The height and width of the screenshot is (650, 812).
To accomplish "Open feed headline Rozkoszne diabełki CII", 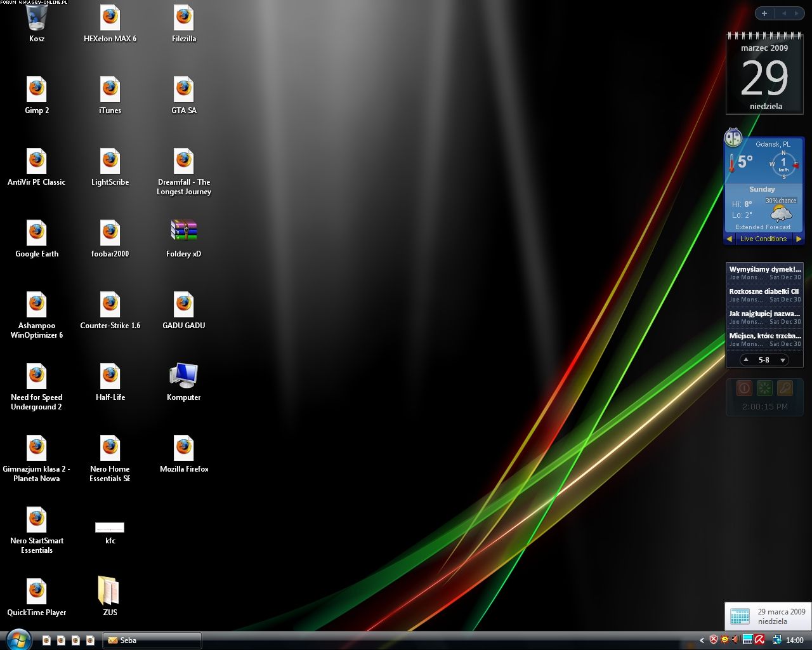I will (764, 291).
